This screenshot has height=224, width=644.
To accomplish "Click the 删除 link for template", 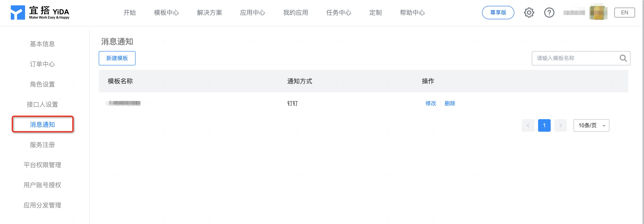I will [x=449, y=103].
